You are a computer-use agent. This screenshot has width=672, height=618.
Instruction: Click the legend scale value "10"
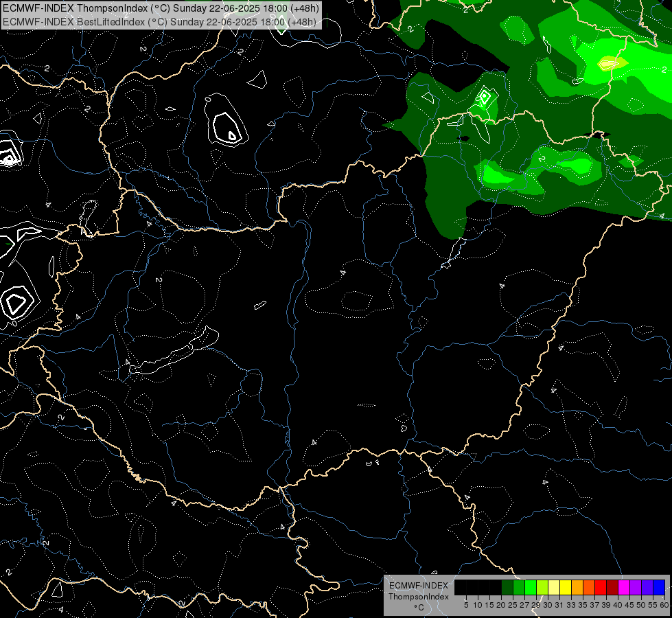click(x=478, y=605)
